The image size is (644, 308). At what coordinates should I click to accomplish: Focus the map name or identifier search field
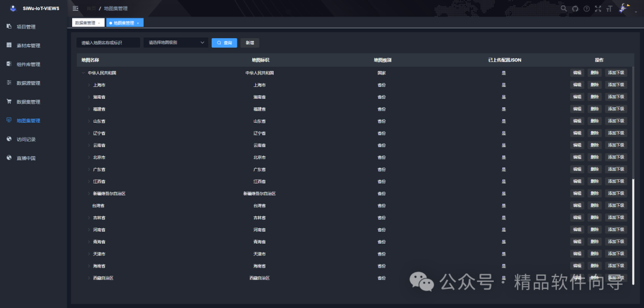(109, 43)
